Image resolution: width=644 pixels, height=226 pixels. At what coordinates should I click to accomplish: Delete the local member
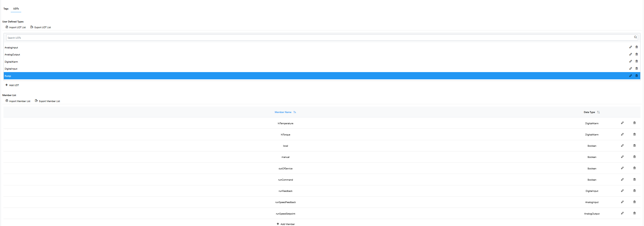(x=634, y=146)
